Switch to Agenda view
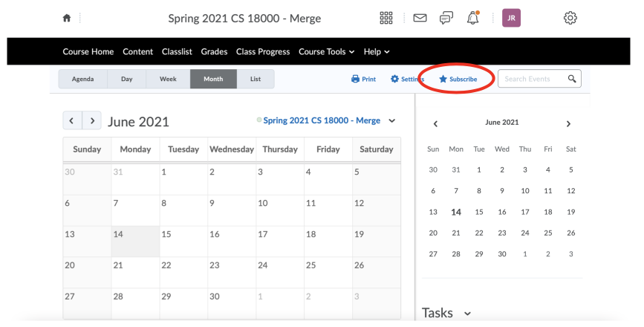Image resolution: width=644 pixels, height=327 pixels. click(83, 79)
